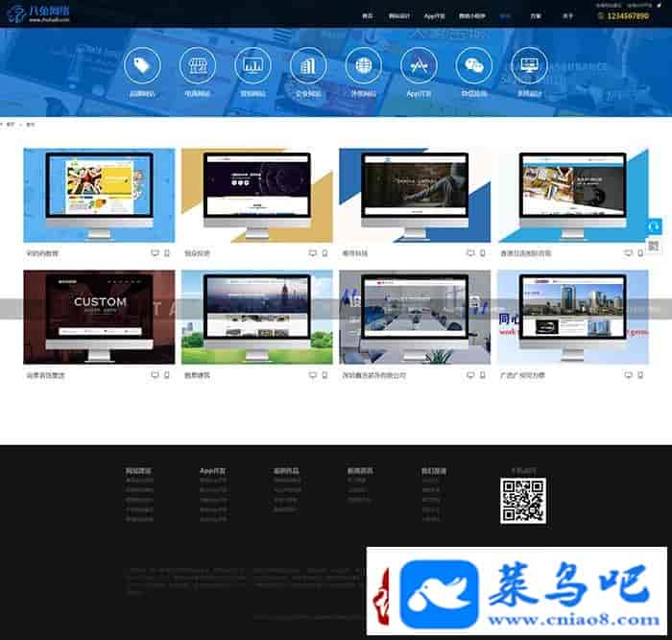Click mobile-view icon under the conference-room card

click(x=483, y=375)
